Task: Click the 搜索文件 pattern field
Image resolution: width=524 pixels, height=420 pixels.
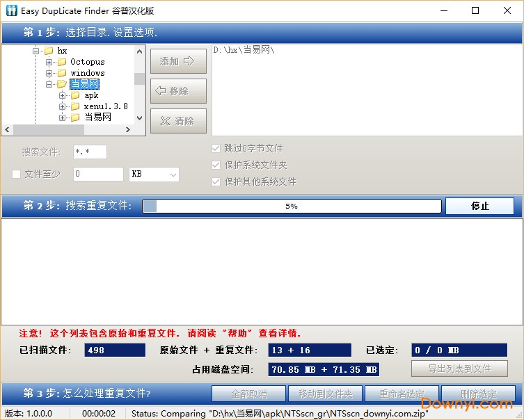Action: click(x=90, y=152)
